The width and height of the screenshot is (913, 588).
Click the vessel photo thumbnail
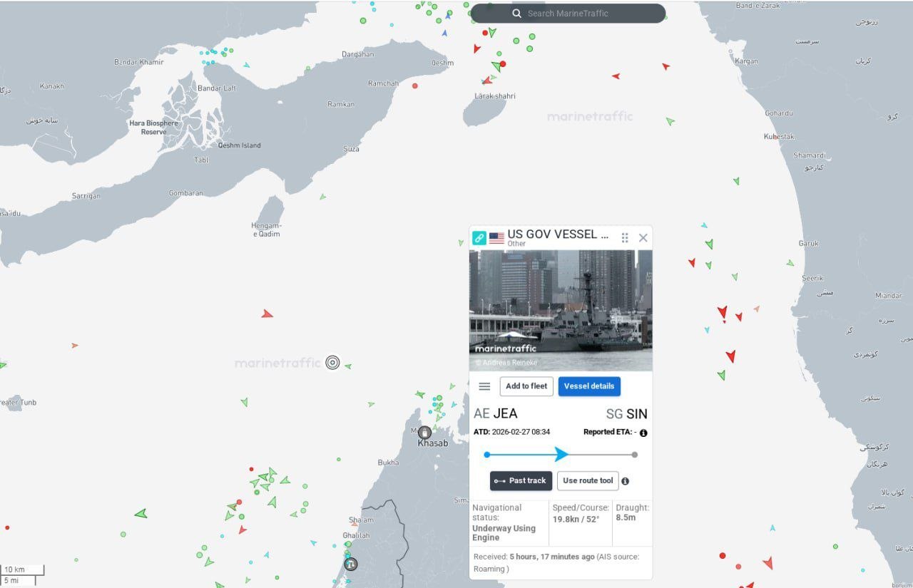coord(561,310)
